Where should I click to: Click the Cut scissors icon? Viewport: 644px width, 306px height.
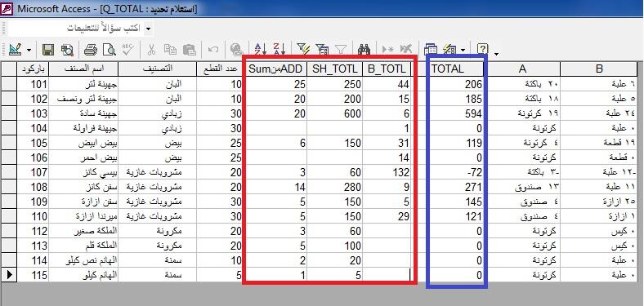click(x=151, y=50)
